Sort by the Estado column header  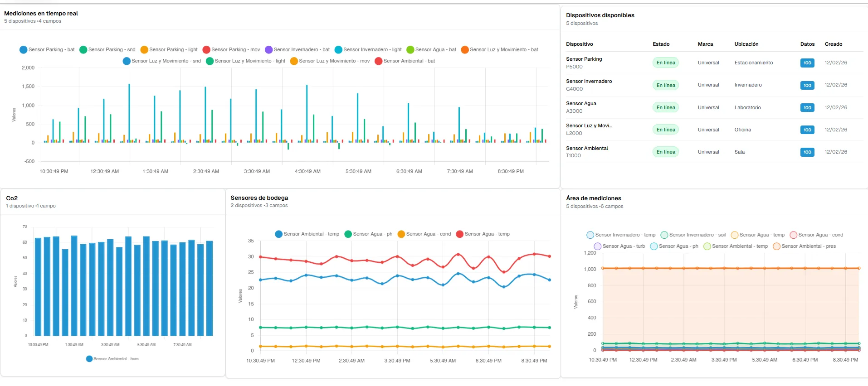pos(661,44)
